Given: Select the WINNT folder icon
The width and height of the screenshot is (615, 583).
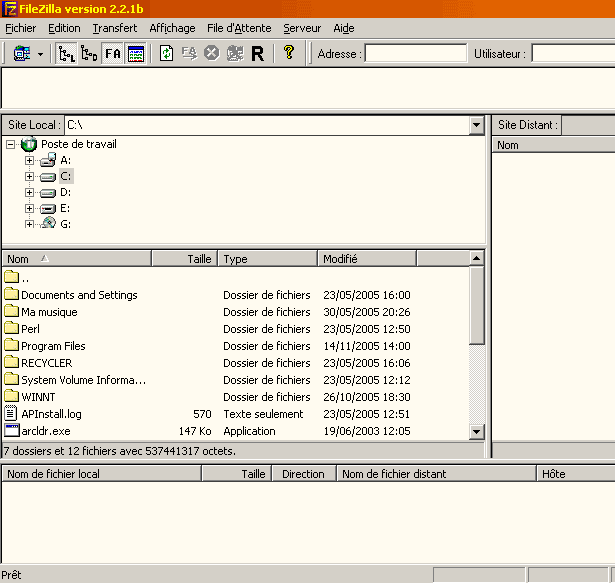Looking at the screenshot, I should [x=12, y=396].
